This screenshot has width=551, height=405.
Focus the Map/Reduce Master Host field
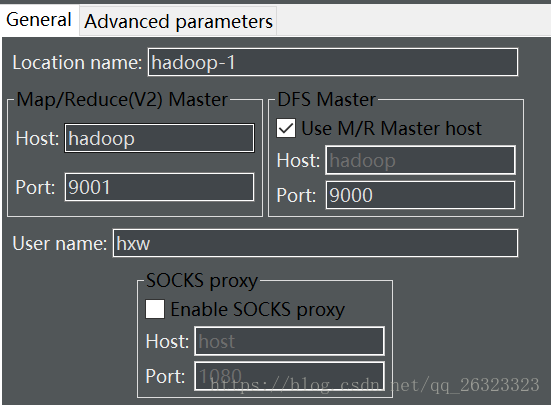click(x=159, y=138)
